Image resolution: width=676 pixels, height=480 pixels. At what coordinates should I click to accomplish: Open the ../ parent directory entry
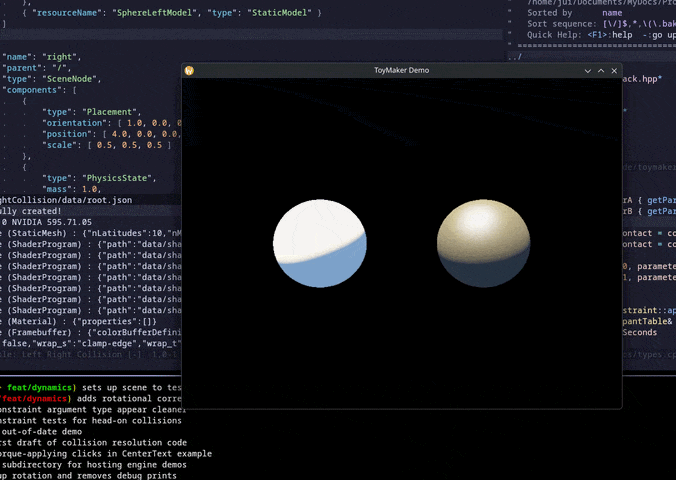pyautogui.click(x=515, y=56)
